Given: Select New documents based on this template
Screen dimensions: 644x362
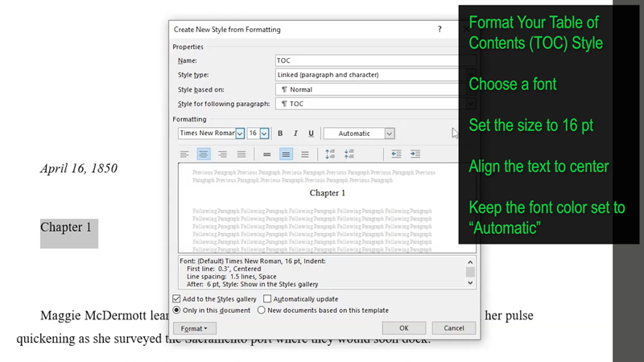Looking at the screenshot, I should coord(261,311).
